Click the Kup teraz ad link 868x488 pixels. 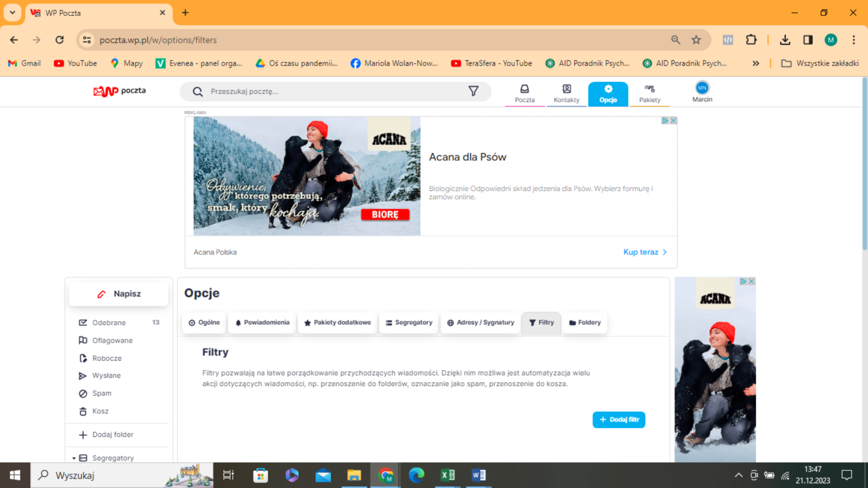click(645, 252)
